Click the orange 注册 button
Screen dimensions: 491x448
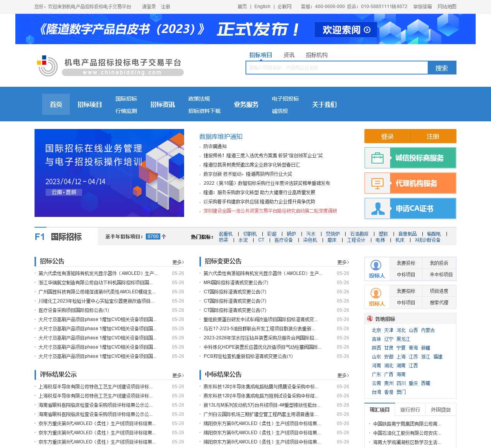(433, 136)
